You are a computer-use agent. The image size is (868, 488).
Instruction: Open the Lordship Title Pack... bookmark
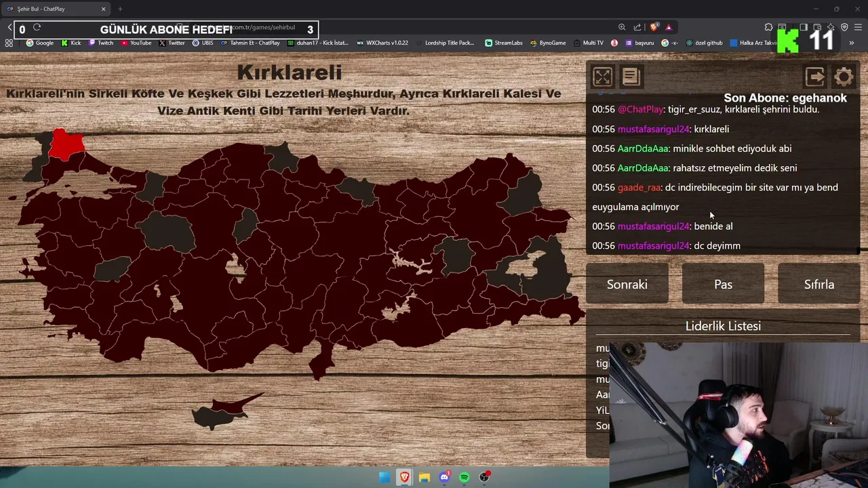coord(445,43)
